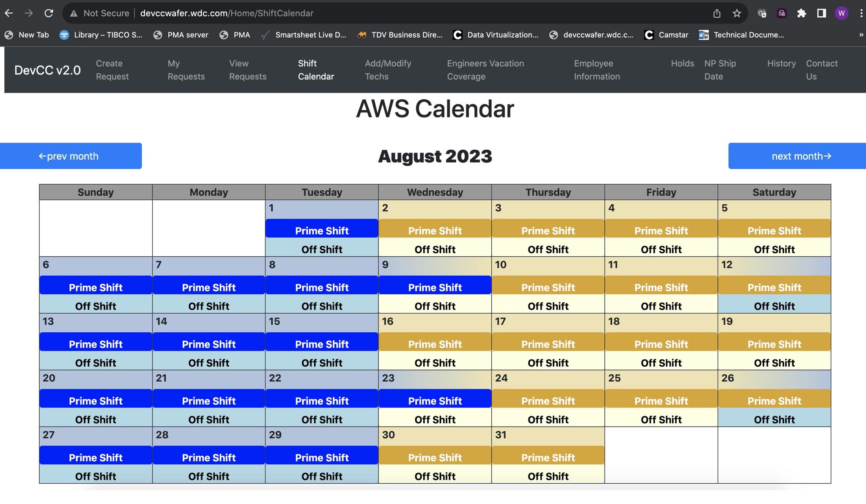This screenshot has height=504, width=866.
Task: Click the DevCC v2.0 brand link
Action: (47, 70)
